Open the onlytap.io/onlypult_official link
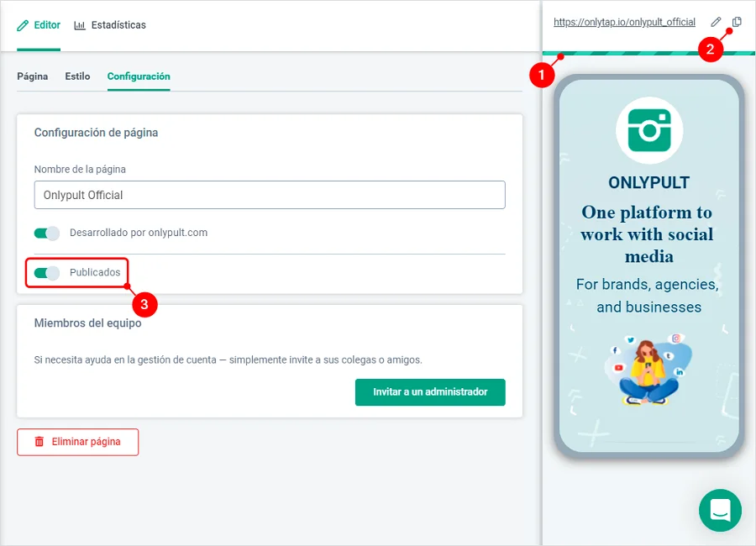 624,22
